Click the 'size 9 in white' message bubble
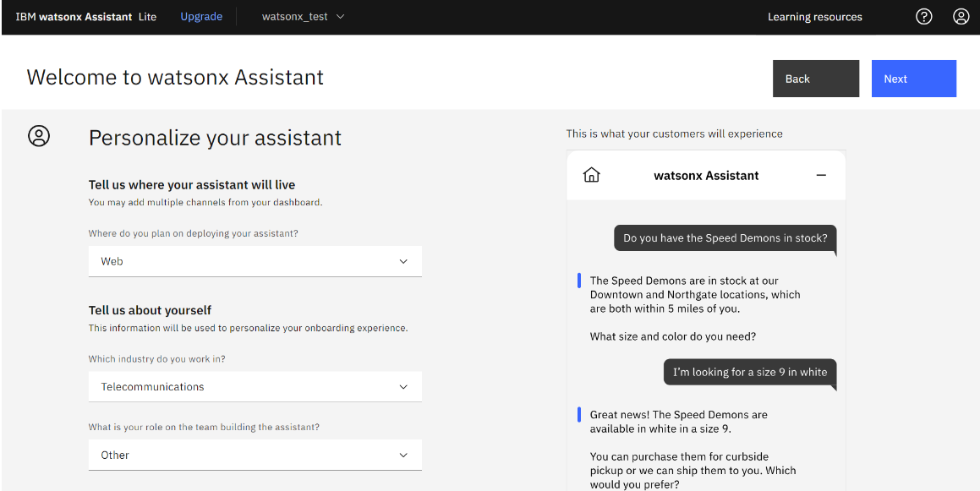Image resolution: width=980 pixels, height=491 pixels. pyautogui.click(x=749, y=372)
